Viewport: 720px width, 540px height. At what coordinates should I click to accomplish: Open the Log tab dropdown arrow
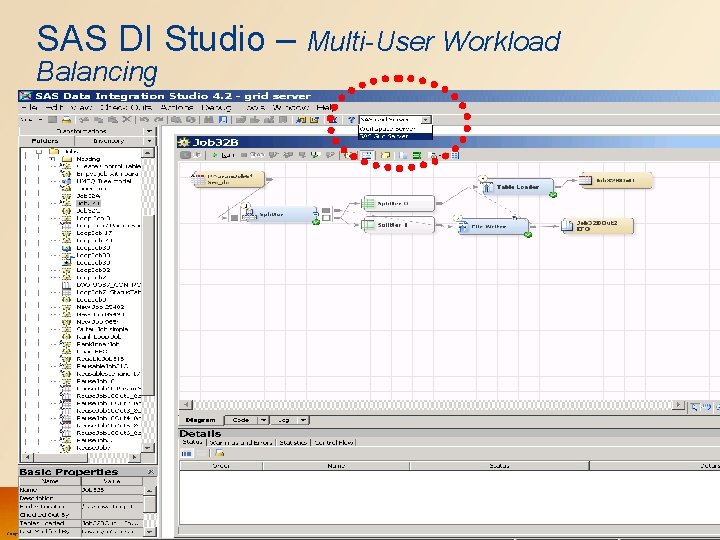coord(303,420)
